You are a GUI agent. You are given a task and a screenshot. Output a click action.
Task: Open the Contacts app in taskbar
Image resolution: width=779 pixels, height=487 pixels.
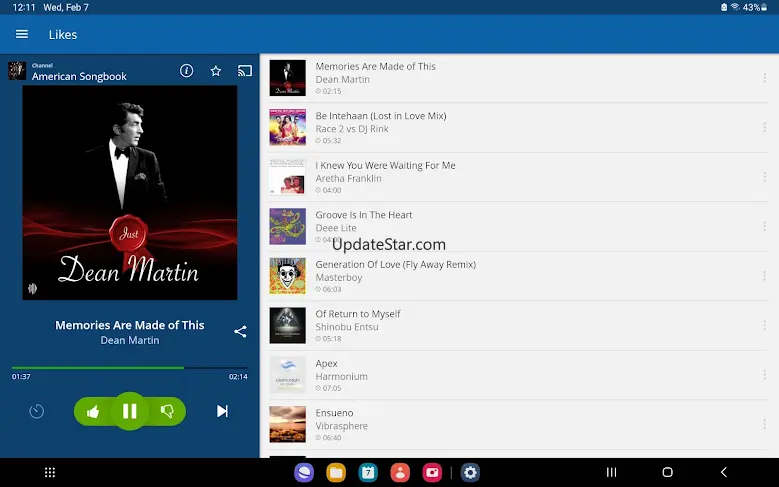[400, 472]
